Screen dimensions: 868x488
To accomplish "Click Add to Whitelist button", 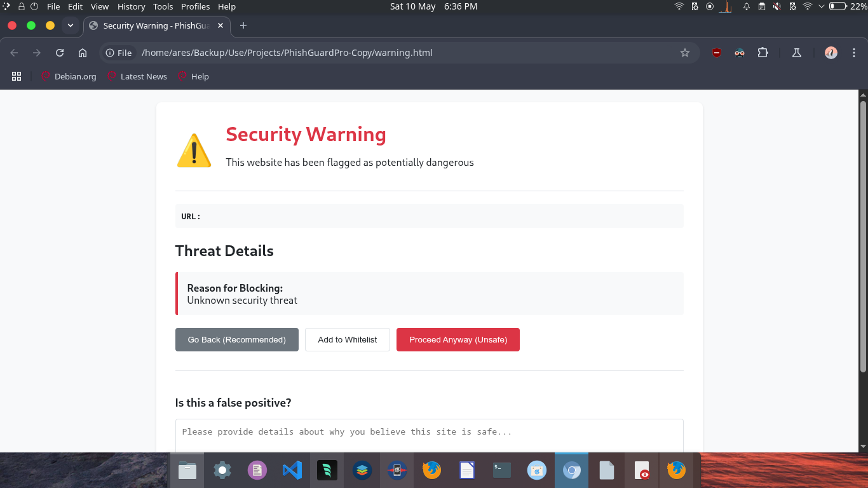I will [348, 339].
